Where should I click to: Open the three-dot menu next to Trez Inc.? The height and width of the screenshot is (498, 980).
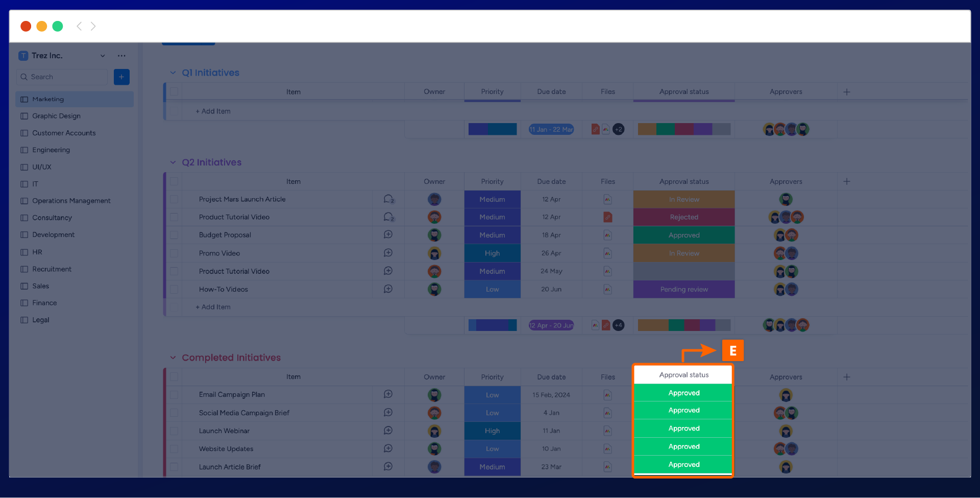[121, 56]
